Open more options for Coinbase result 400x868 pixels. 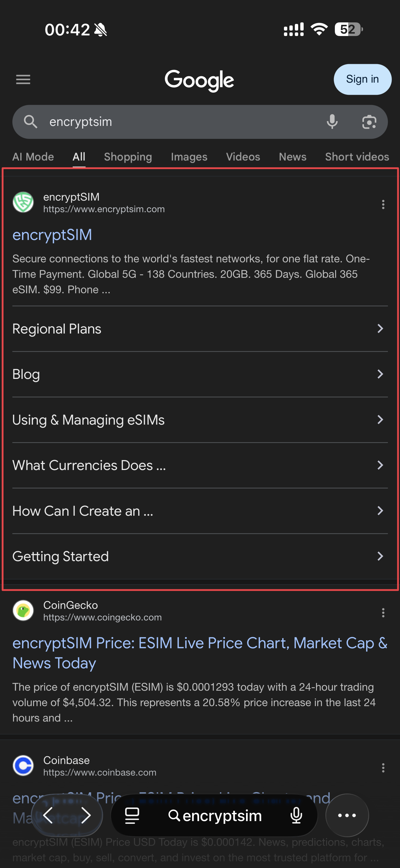coord(383,768)
